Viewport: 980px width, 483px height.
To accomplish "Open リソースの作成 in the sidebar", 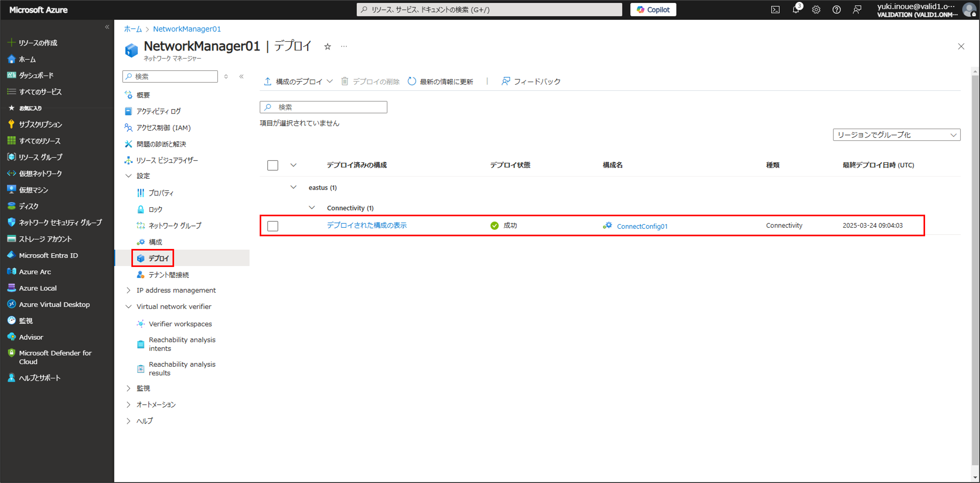I will click(32, 43).
